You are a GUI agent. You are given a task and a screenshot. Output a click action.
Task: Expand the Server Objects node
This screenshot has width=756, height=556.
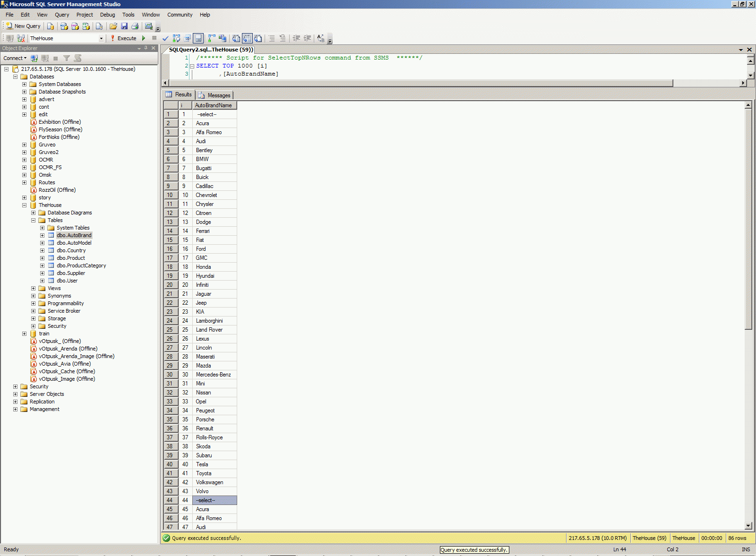point(16,394)
